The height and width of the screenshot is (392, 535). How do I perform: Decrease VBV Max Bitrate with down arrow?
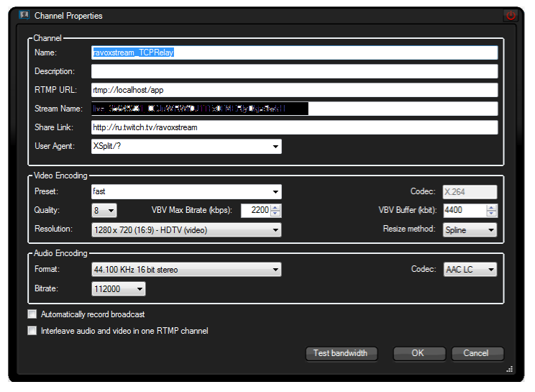click(x=276, y=214)
